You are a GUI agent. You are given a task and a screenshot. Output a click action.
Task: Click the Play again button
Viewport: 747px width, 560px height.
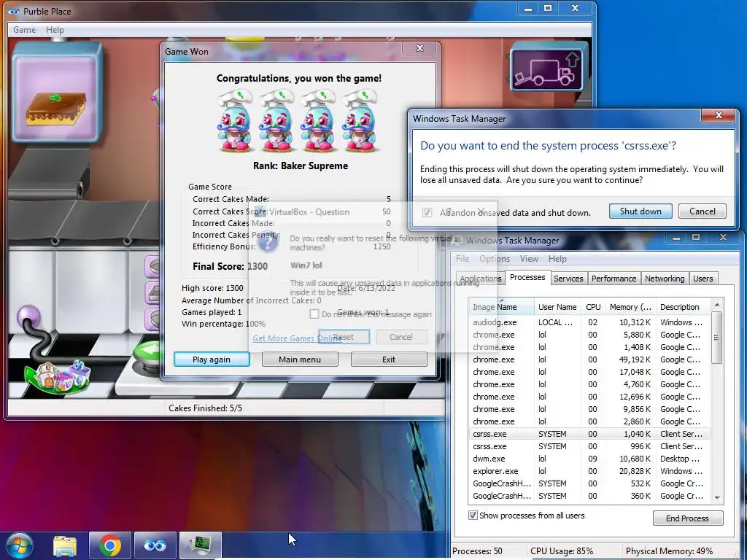[212, 359]
